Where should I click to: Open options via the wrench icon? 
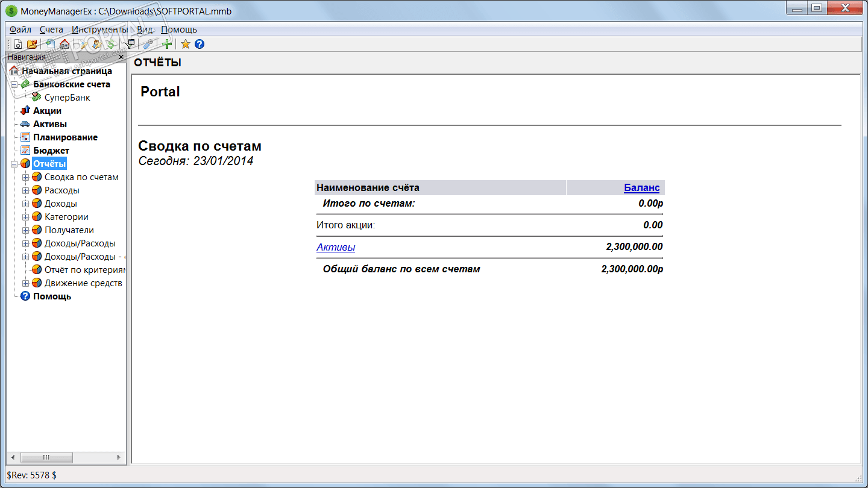point(148,44)
